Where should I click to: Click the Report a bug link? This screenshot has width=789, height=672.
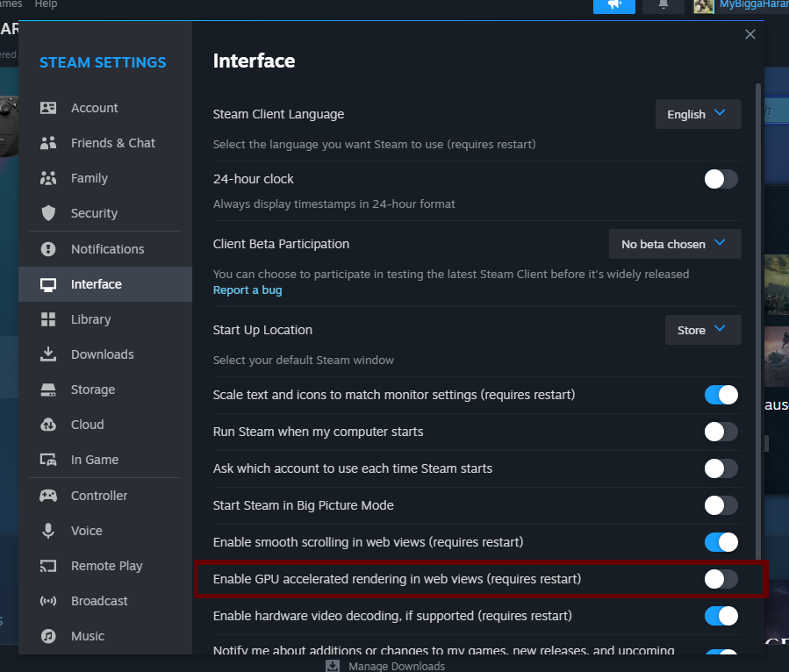click(x=247, y=290)
